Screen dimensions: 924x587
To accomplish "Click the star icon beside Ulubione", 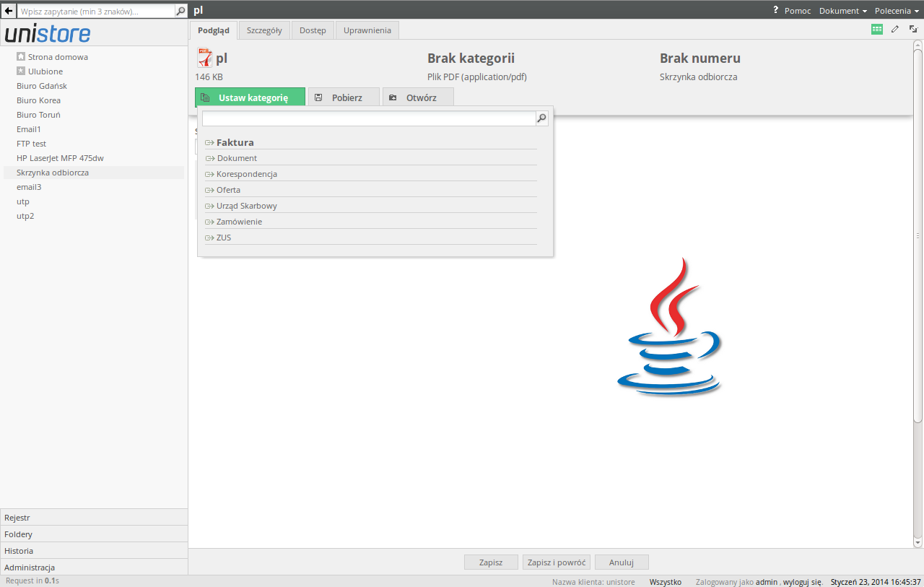I will tap(21, 71).
